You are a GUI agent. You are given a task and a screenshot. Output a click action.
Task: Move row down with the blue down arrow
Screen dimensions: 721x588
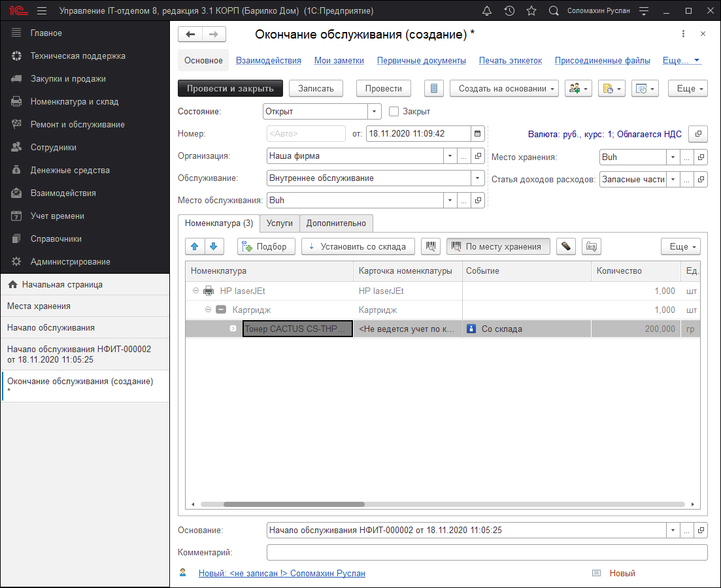coord(214,246)
